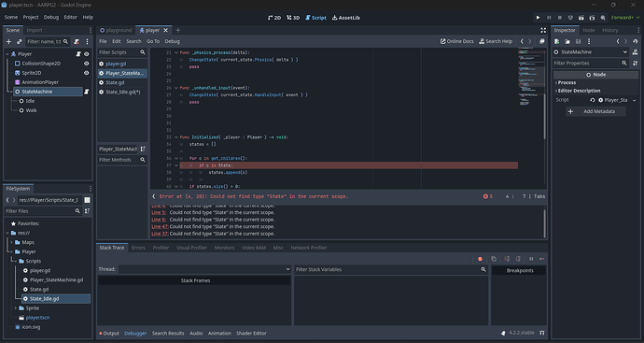
Task: Hide the CollisionShape2D node
Action: 86,64
